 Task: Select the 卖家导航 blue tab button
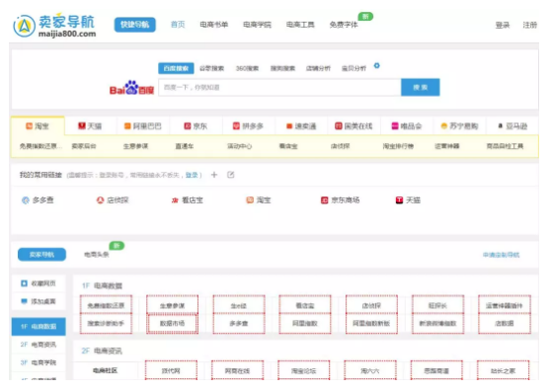click(x=41, y=255)
